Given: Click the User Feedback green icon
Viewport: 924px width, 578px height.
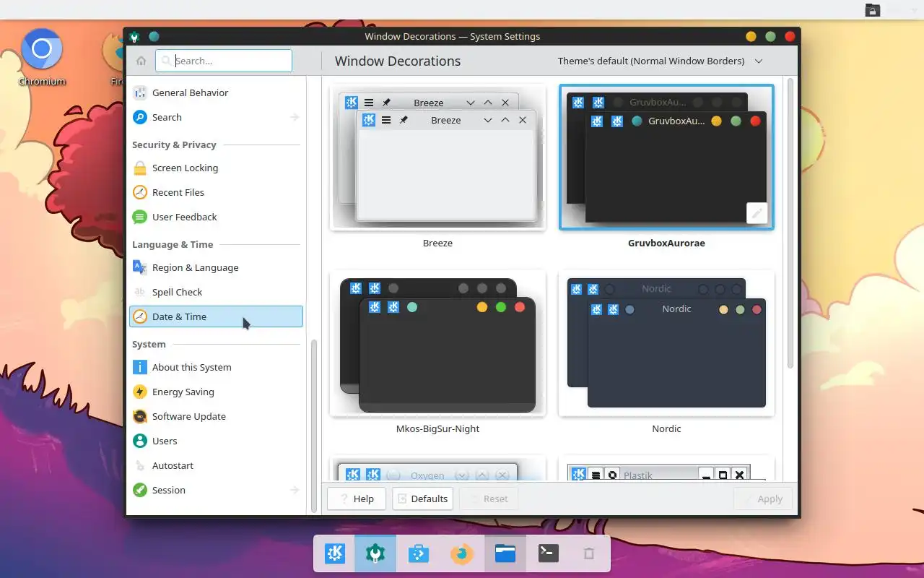Looking at the screenshot, I should point(140,217).
